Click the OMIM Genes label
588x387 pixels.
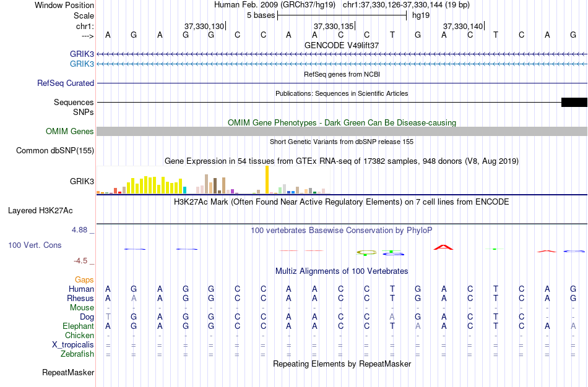tap(70, 131)
